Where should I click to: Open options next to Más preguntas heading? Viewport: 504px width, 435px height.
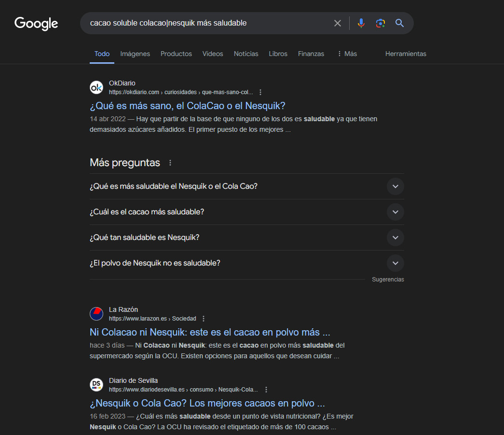coord(170,163)
